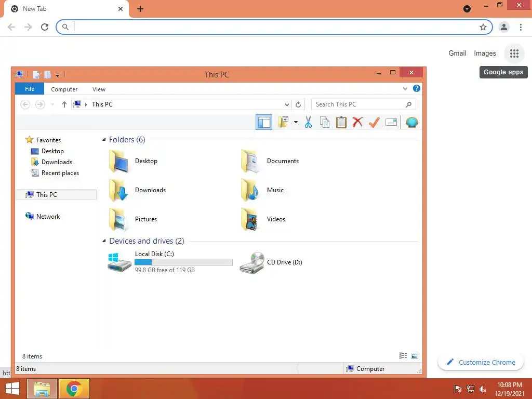The width and height of the screenshot is (532, 399).
Task: Click Chrome address bar input
Action: click(274, 27)
